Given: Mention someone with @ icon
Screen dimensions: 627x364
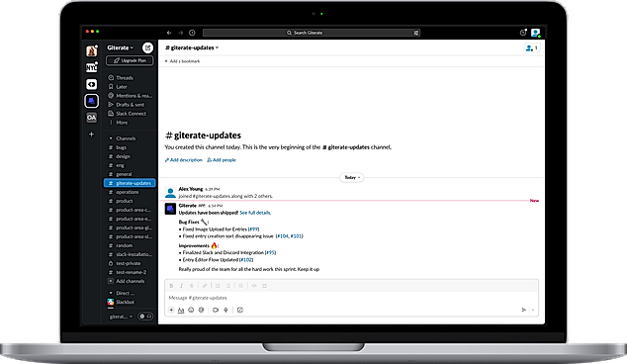Looking at the screenshot, I should click(x=202, y=310).
